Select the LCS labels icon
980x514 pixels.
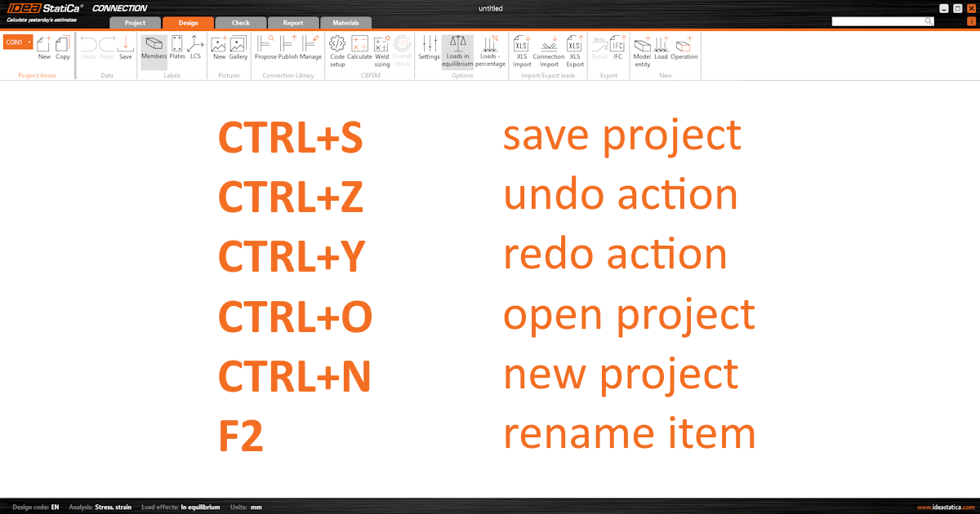tap(195, 51)
